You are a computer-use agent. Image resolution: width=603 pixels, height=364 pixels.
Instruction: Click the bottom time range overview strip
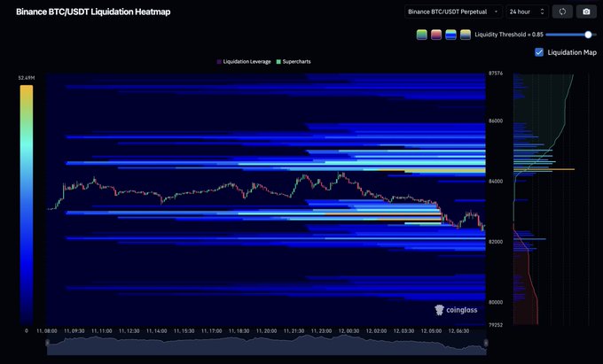(x=267, y=345)
